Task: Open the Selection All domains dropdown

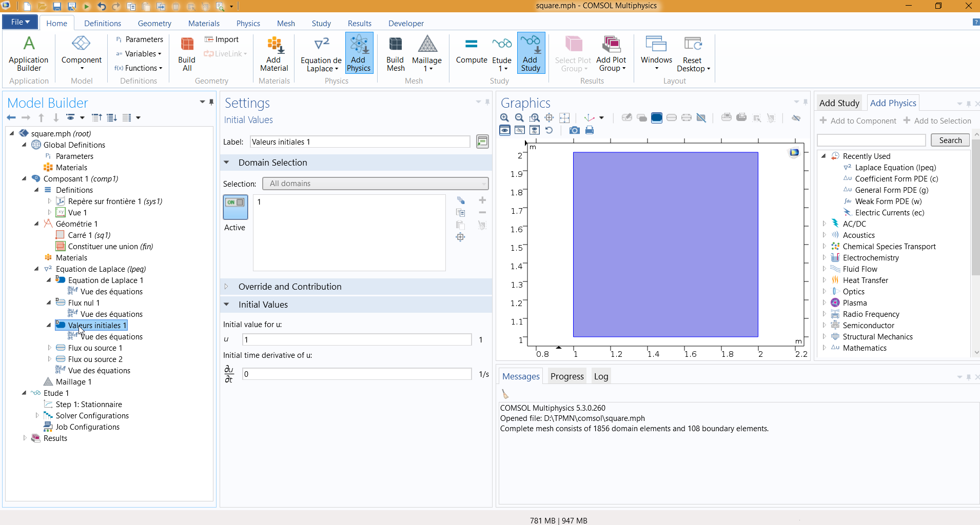Action: (376, 184)
